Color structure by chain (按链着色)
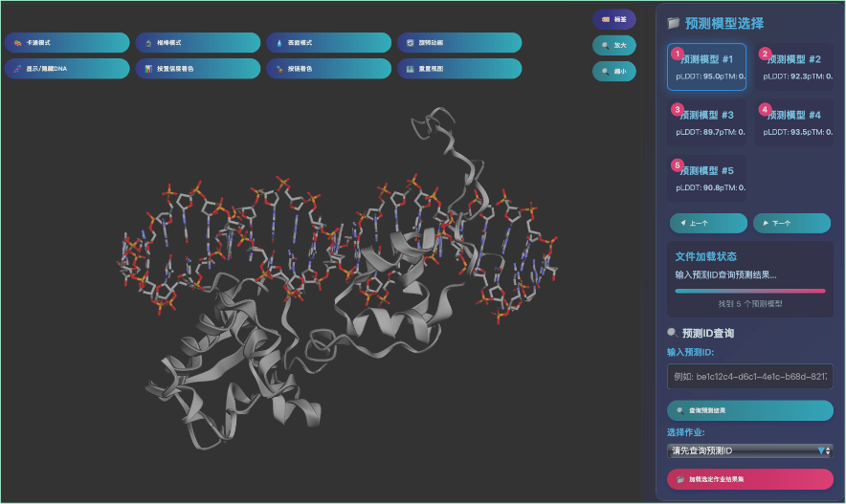 point(328,69)
